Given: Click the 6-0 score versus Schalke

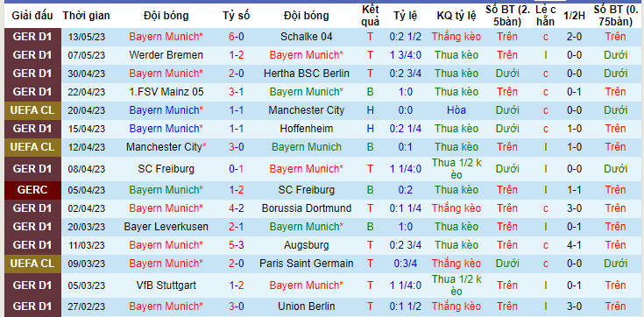Looking at the screenshot, I should [237, 37].
